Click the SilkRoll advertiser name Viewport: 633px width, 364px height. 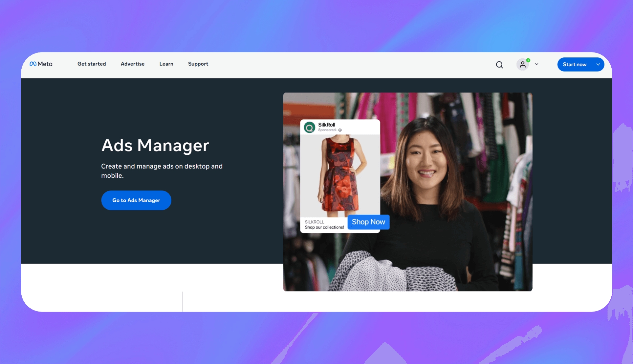coord(327,125)
